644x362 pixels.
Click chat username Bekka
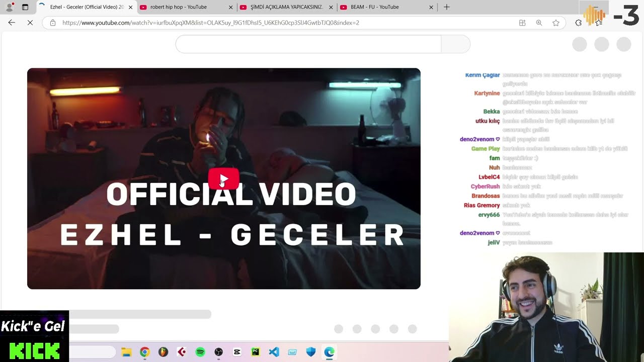(x=492, y=111)
